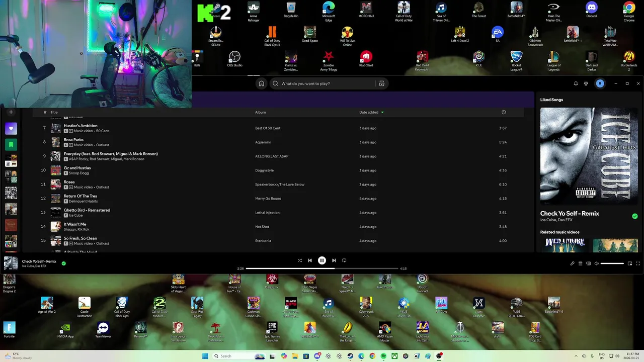Open the green bookmark item in Spotify sidebar
The width and height of the screenshot is (644, 362).
(11, 145)
